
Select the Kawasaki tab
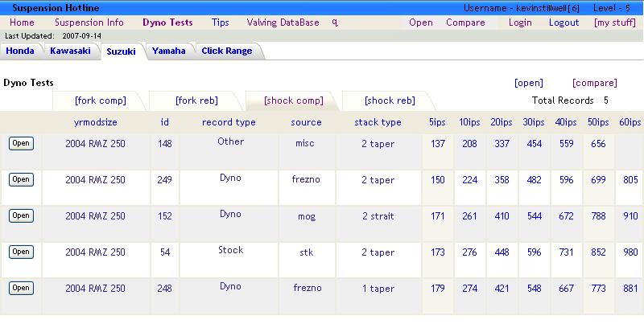(x=70, y=51)
